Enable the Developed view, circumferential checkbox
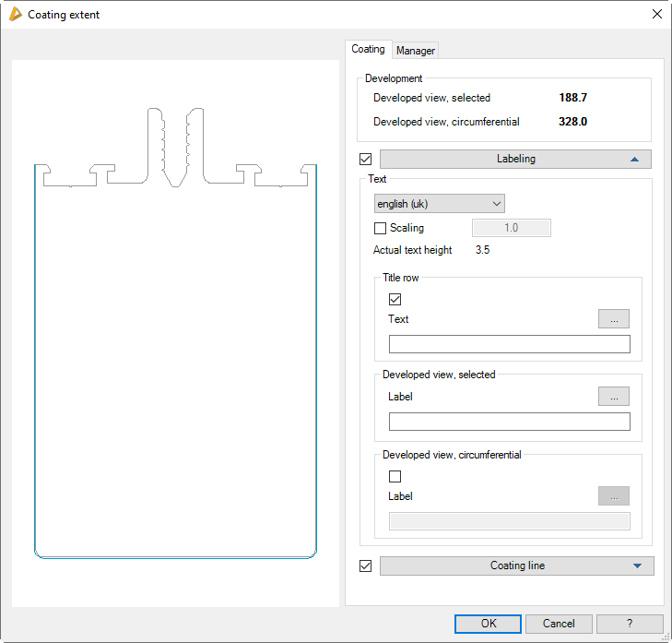The height and width of the screenshot is (643, 672). pos(395,477)
